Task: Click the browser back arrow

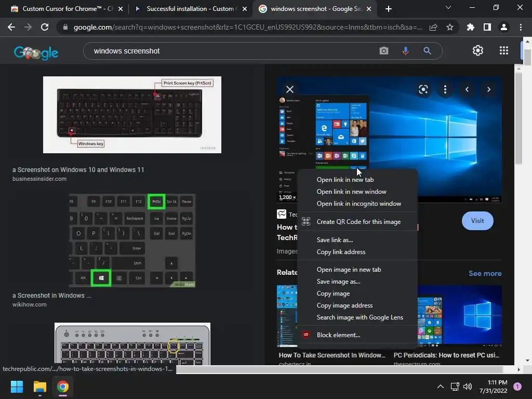Action: point(11,27)
